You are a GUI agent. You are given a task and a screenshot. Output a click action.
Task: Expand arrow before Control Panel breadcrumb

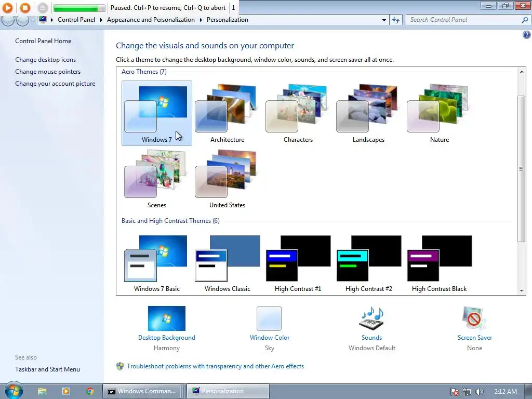[52, 20]
